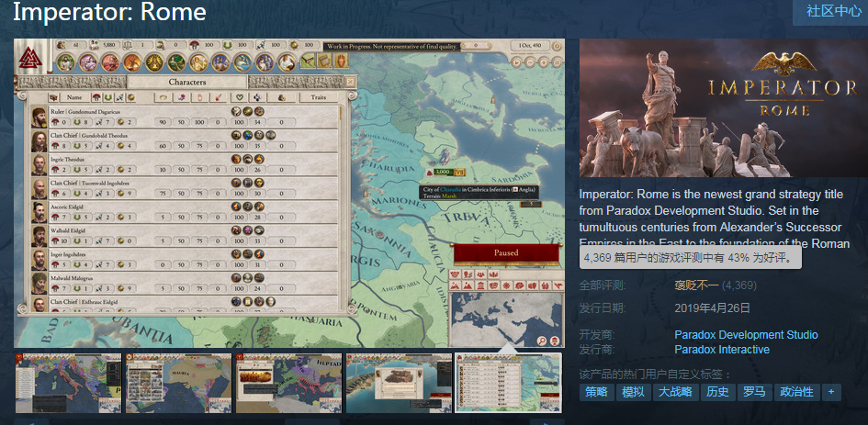This screenshot has width=868, height=425.
Task: Select the highlighted Characters screenshot thumbnail
Action: [508, 383]
